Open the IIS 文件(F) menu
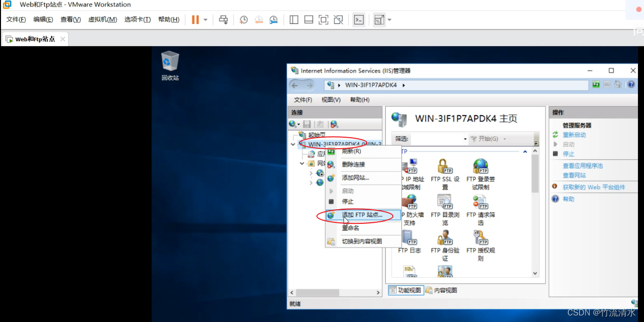The height and width of the screenshot is (322, 644). 303,100
